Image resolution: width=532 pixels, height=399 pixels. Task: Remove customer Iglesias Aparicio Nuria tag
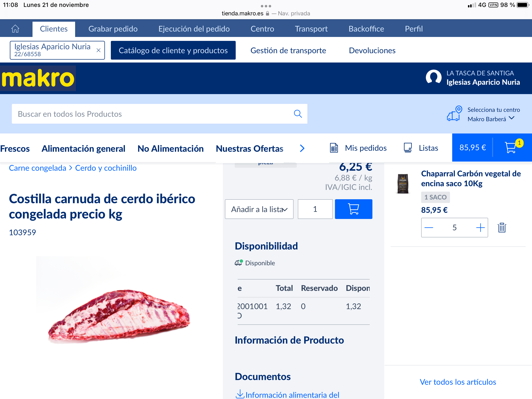click(98, 50)
